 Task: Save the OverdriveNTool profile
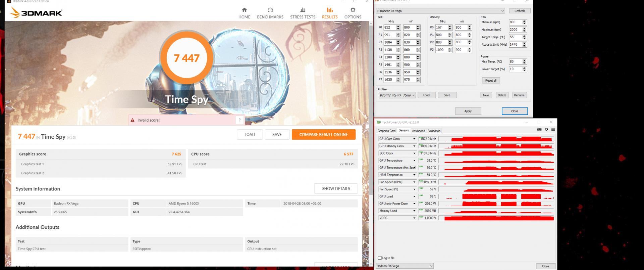[x=447, y=95]
